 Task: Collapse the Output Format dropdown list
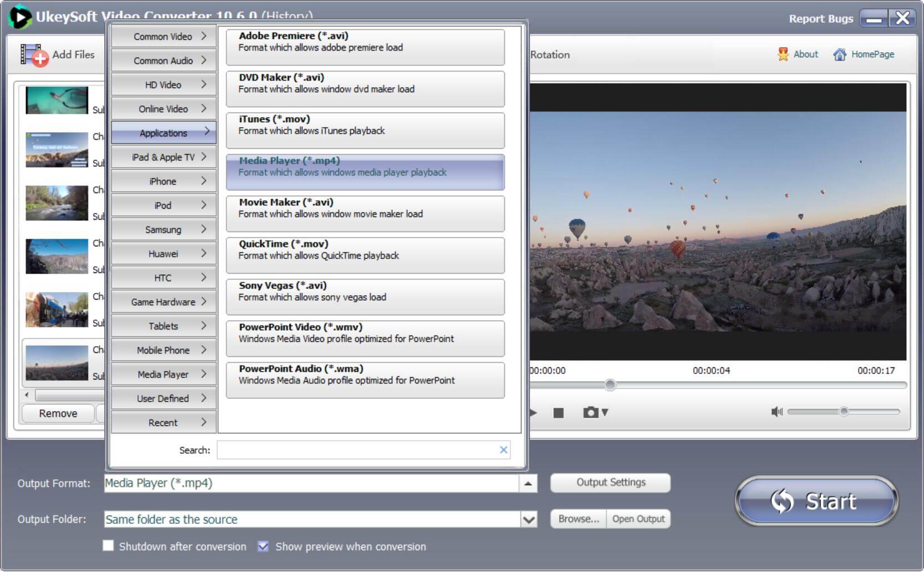pyautogui.click(x=528, y=483)
